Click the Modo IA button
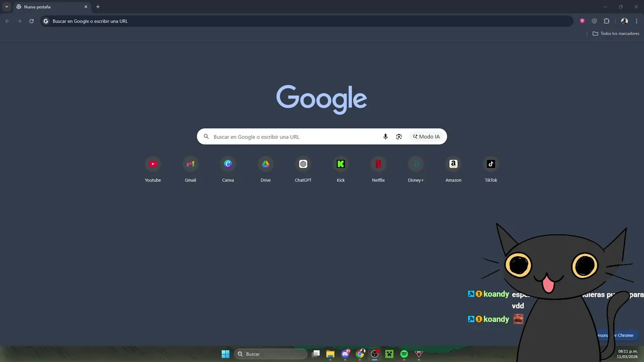The image size is (644, 362). 426,137
